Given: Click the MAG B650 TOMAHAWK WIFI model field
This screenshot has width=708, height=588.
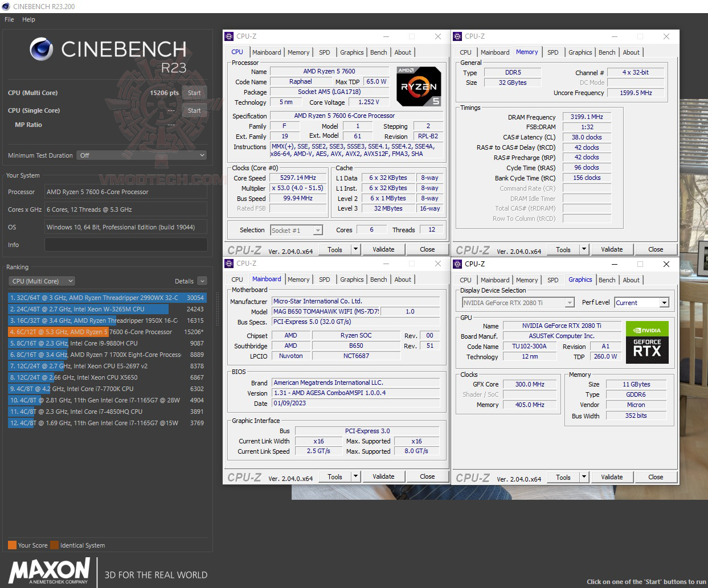Looking at the screenshot, I should (x=326, y=311).
